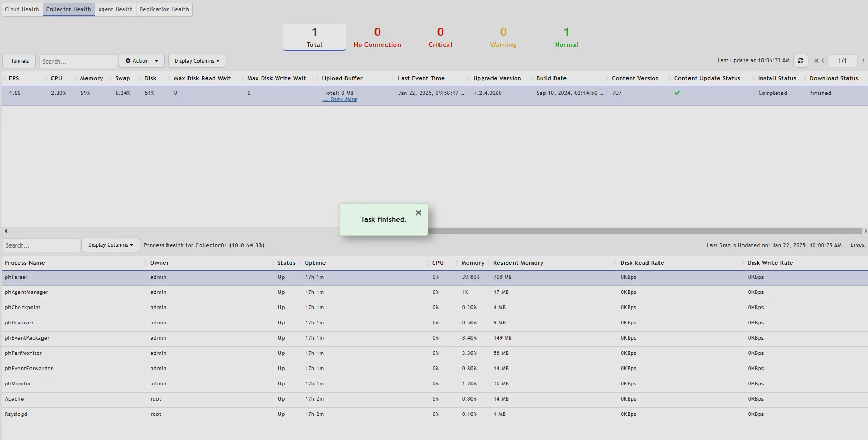Click the Tunnels button
The height and width of the screenshot is (440, 868).
19,61
